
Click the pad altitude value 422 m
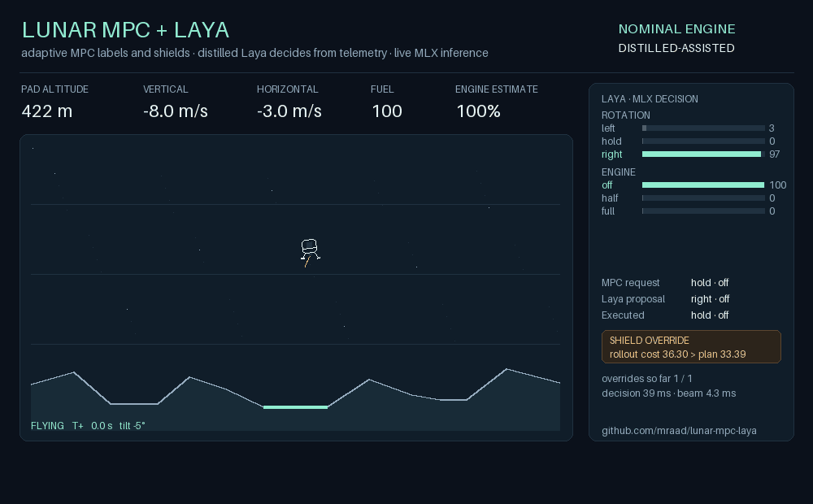point(46,111)
